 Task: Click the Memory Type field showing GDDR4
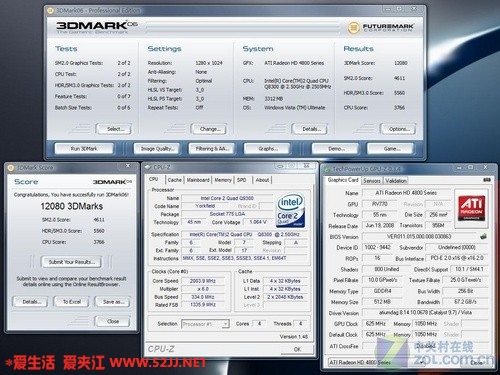click(382, 291)
